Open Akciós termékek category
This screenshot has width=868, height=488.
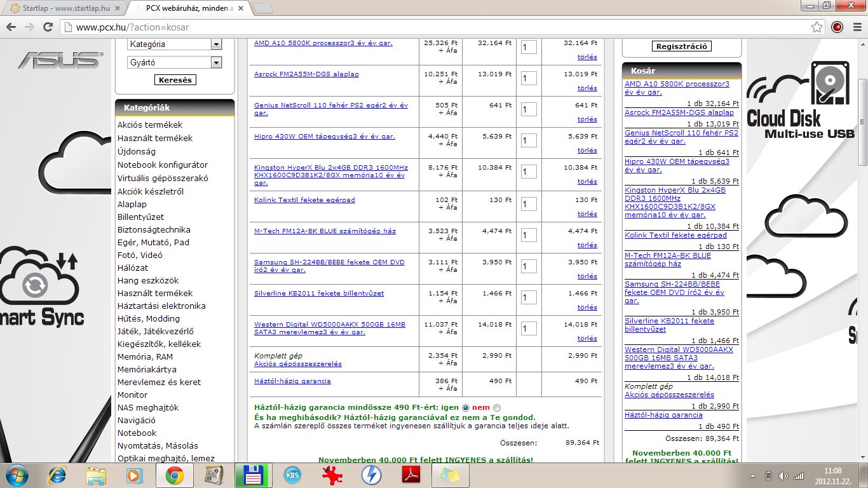(x=150, y=125)
